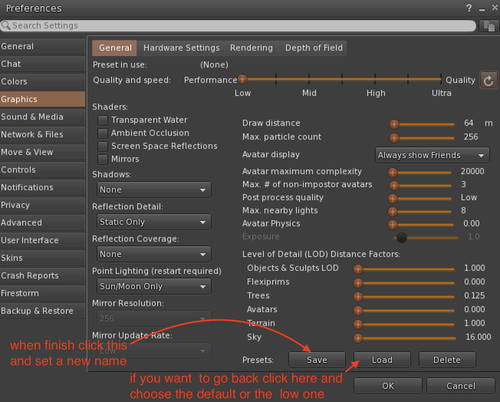
Task: Open the Crash Reports section
Action: coord(42,276)
